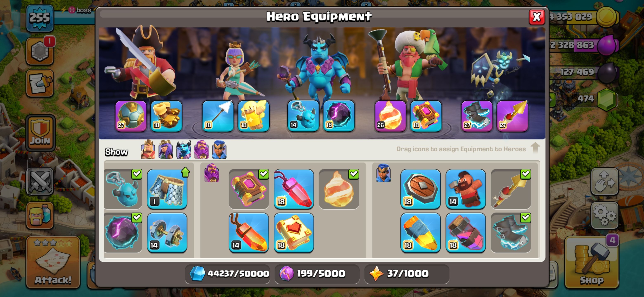Choose the Healing Tome level 18 equipment

coord(294,233)
